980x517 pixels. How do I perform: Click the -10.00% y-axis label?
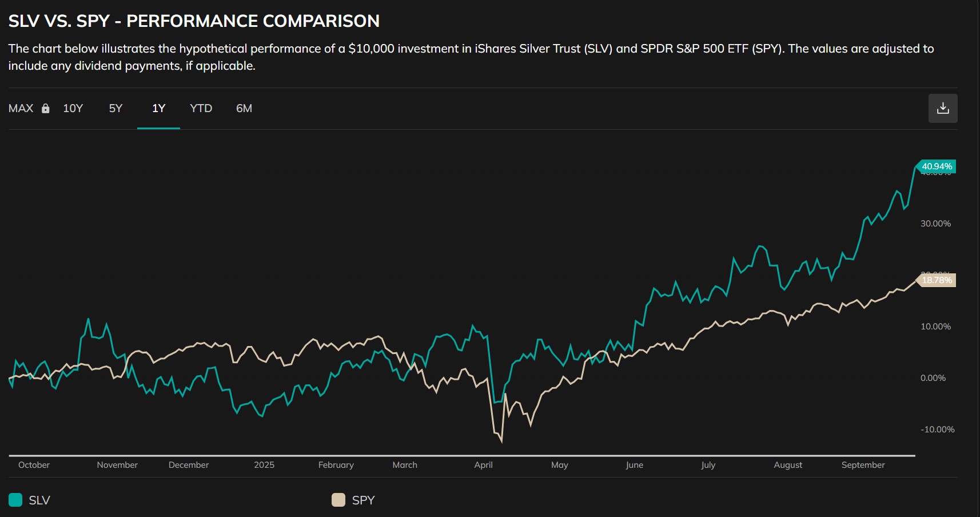[937, 429]
